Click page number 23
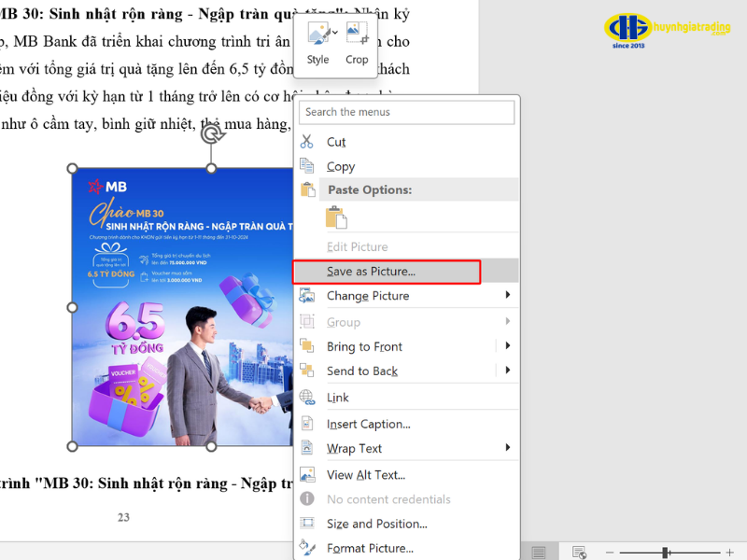 click(x=123, y=517)
